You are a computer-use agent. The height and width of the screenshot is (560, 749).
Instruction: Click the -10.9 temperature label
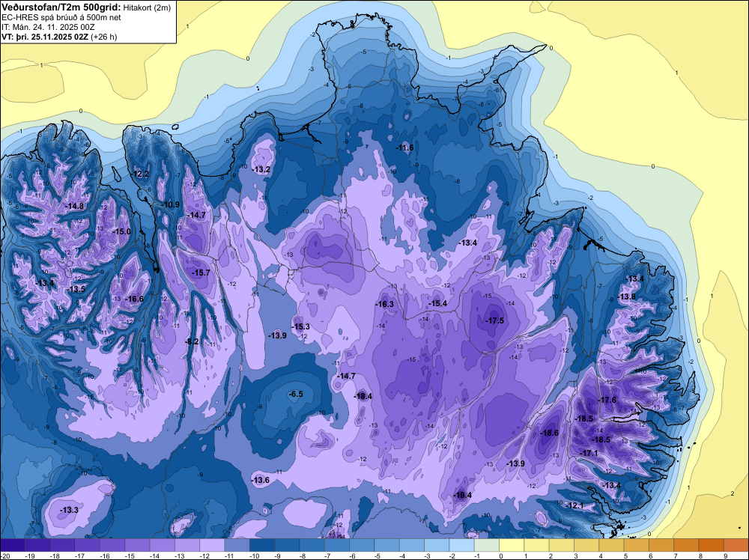click(x=171, y=205)
